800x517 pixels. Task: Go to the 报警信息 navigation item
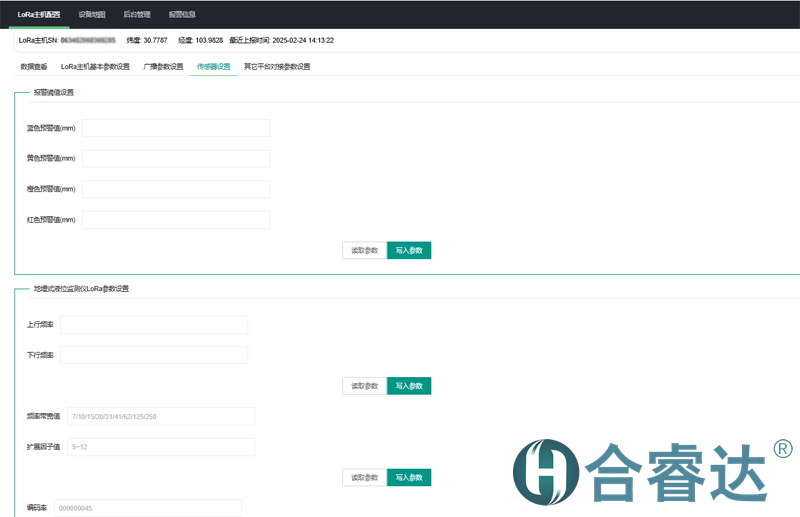click(x=182, y=14)
